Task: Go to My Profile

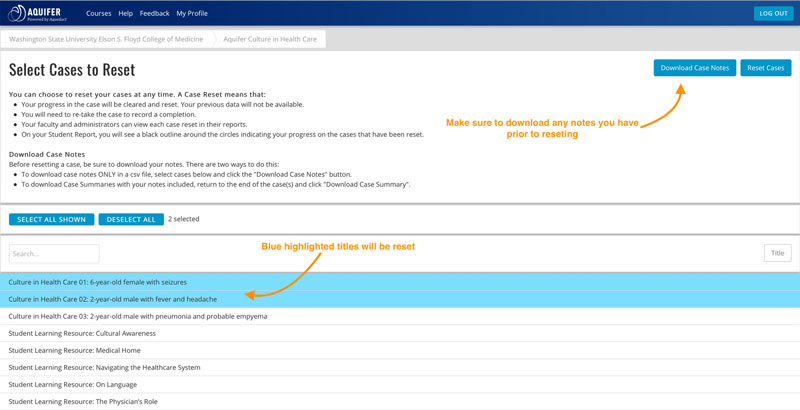Action: point(192,14)
